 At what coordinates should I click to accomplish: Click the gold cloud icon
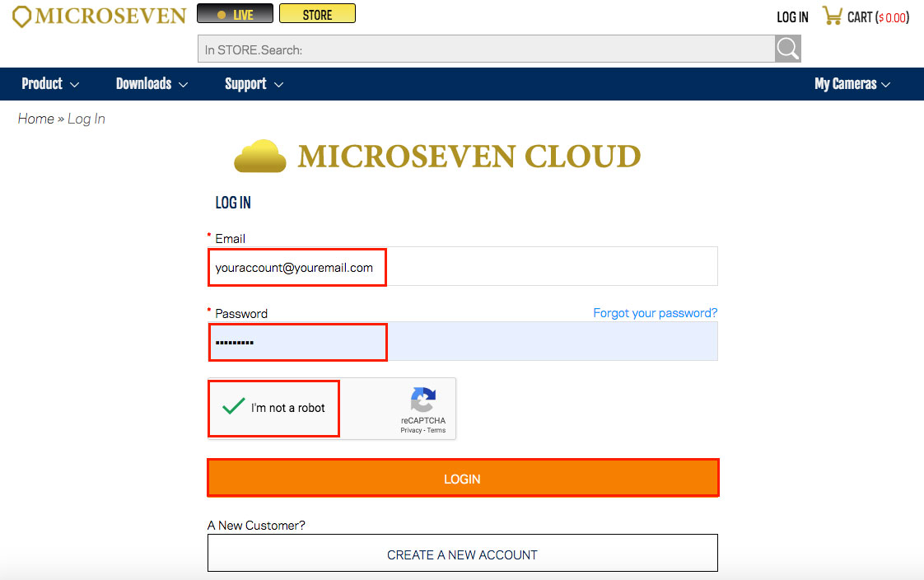pyautogui.click(x=260, y=157)
